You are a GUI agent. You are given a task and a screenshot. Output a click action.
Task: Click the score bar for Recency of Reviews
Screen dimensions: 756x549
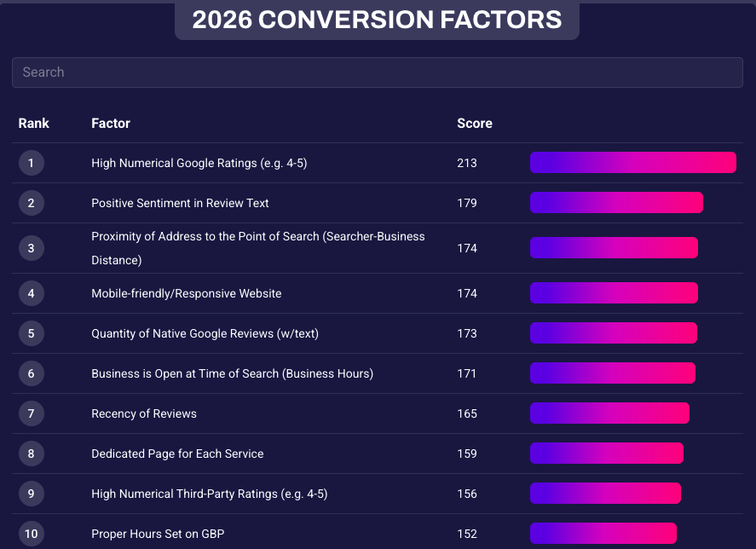point(609,413)
